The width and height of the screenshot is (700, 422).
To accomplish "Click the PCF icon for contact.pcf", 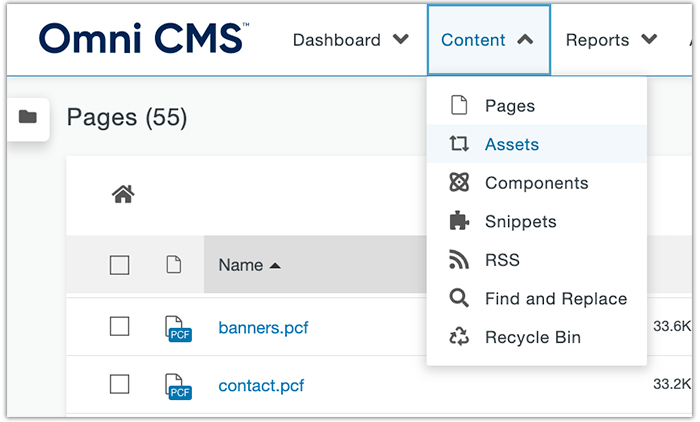I will point(178,386).
